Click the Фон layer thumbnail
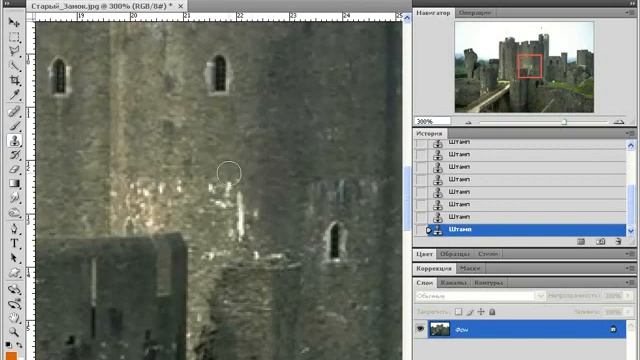This screenshot has width=640, height=360. pyautogui.click(x=440, y=329)
